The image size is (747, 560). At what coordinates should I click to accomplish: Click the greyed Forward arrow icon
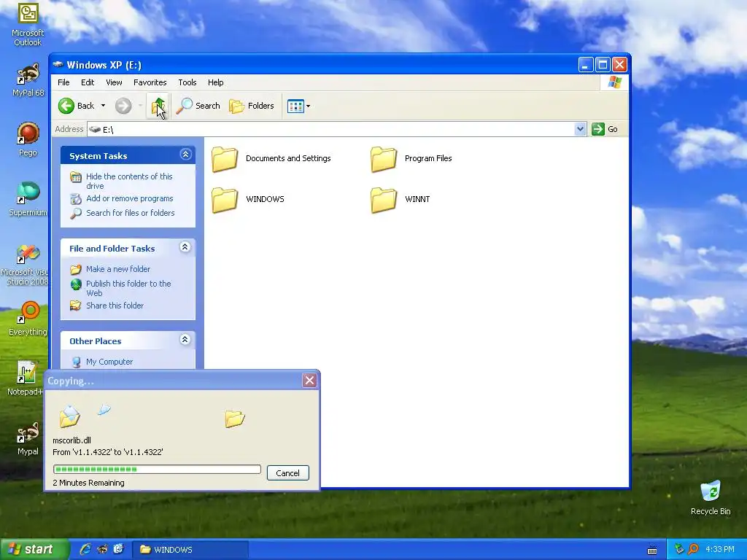(123, 106)
